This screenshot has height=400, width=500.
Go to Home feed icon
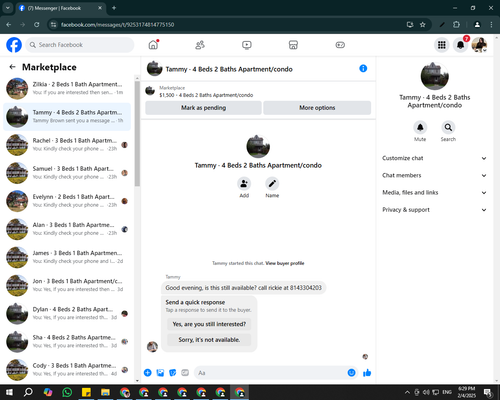tap(153, 45)
